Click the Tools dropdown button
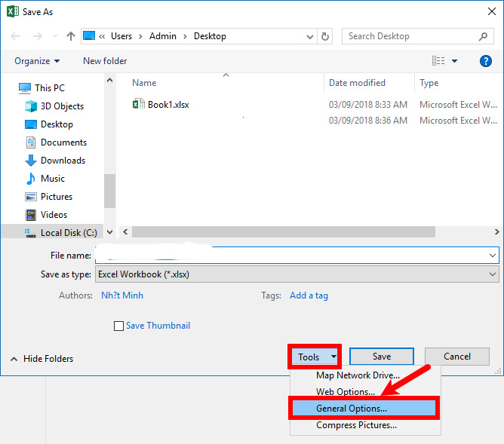504x444 pixels. point(315,357)
